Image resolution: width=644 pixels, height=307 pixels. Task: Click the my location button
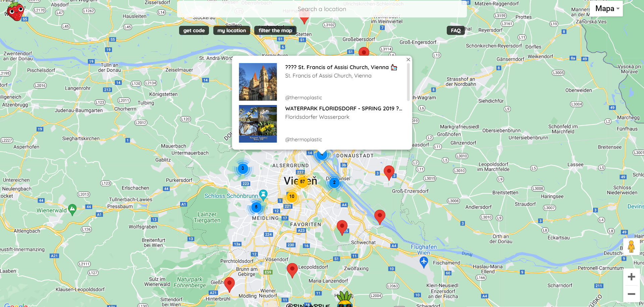click(231, 31)
